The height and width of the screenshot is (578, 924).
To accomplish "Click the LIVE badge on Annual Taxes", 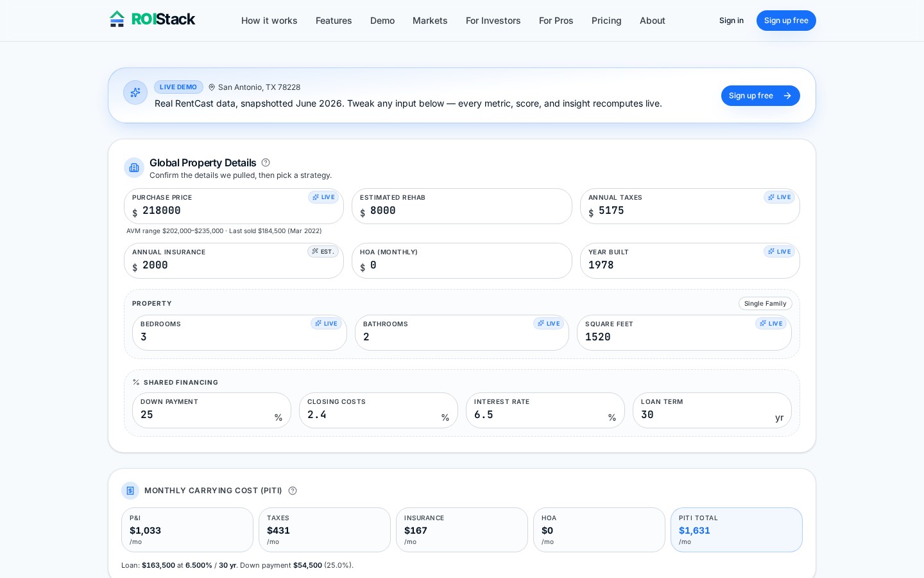I will pos(780,197).
